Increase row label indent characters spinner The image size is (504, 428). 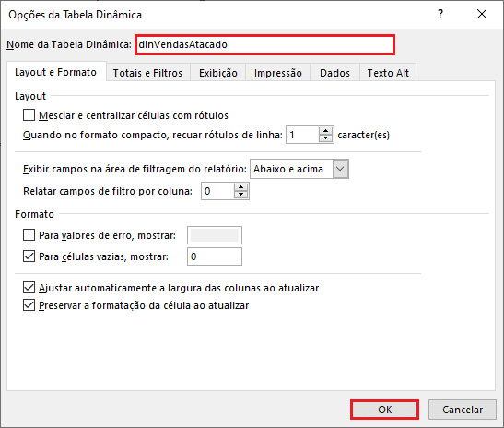(325, 131)
